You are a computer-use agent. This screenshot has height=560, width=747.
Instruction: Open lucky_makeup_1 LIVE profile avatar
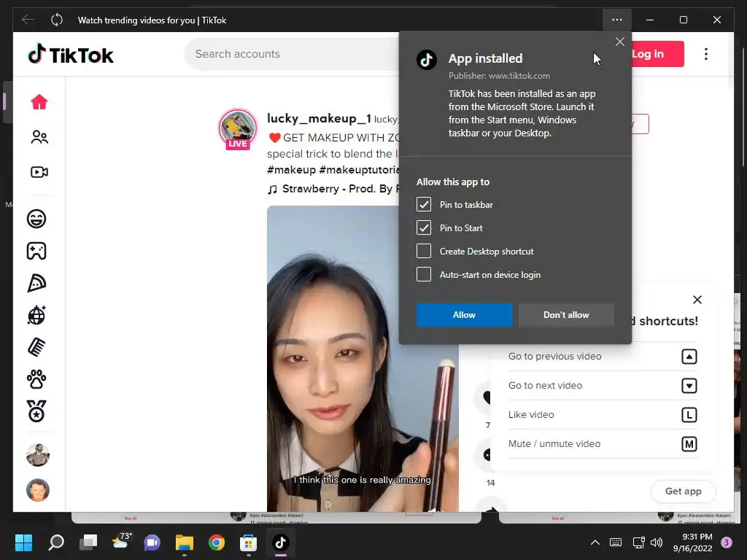coord(238,128)
